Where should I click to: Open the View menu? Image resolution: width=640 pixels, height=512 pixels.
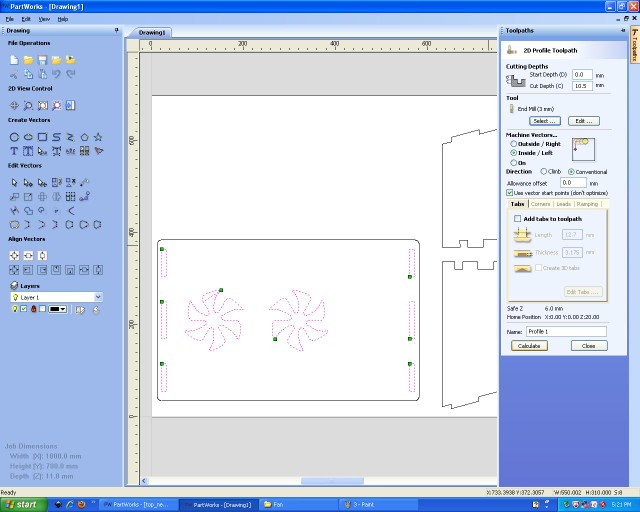click(x=44, y=19)
